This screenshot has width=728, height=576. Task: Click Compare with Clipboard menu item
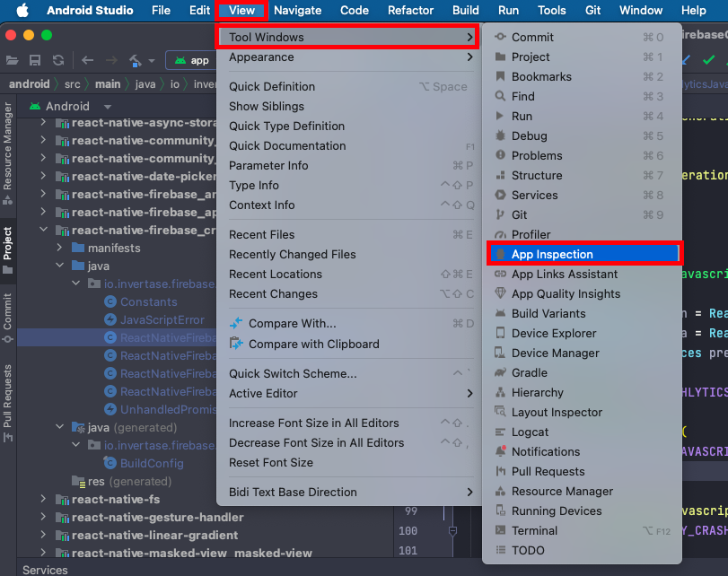(x=347, y=344)
